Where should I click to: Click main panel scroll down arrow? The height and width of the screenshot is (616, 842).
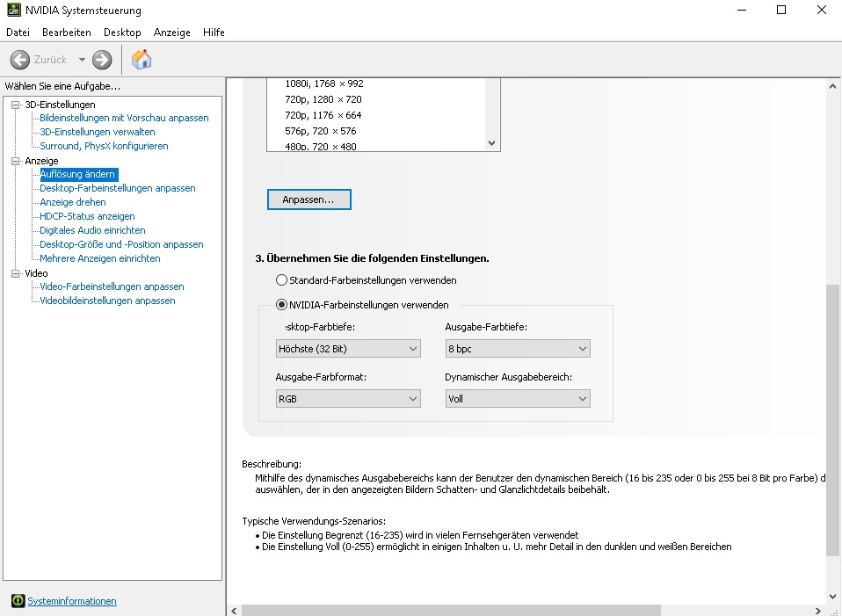pos(833,596)
